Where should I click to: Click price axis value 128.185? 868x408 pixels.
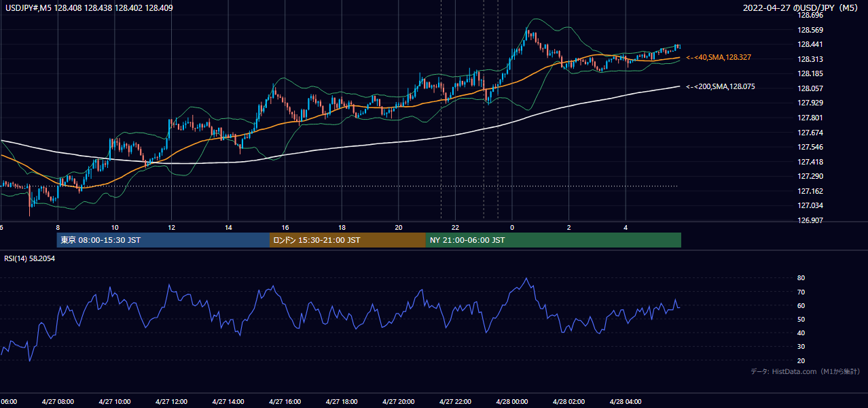[x=810, y=73]
